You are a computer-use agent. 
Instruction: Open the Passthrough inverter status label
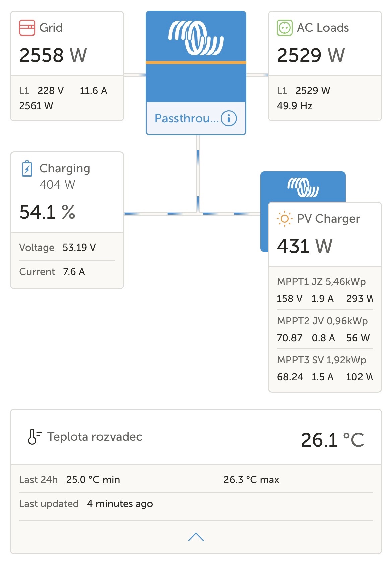coord(187,118)
